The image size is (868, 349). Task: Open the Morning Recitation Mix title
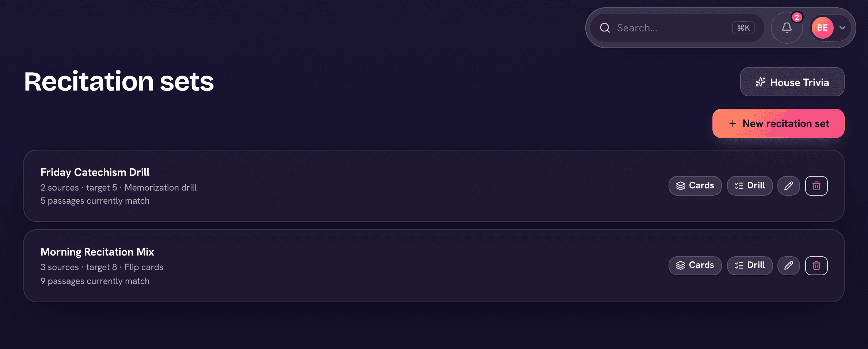pyautogui.click(x=97, y=252)
